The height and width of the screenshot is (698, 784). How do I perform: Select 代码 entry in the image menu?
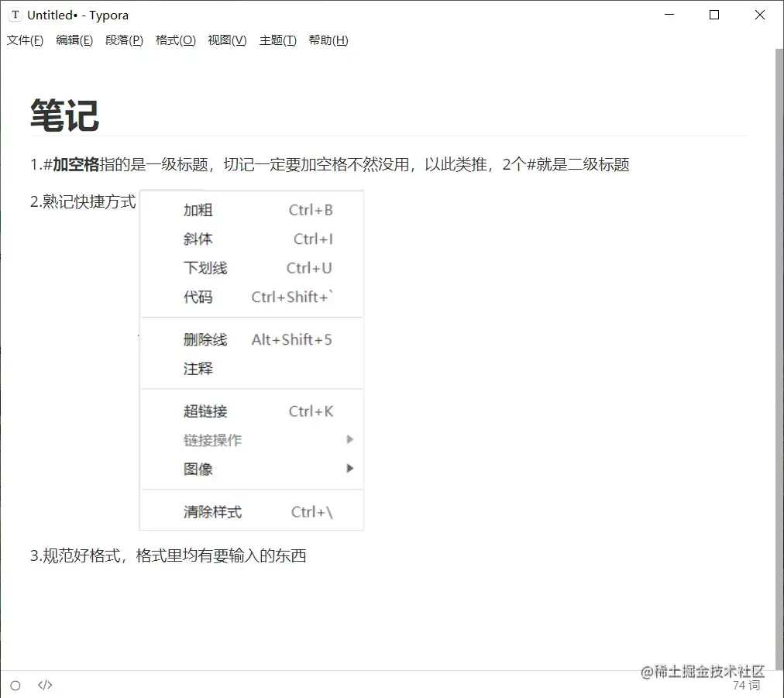(x=252, y=297)
